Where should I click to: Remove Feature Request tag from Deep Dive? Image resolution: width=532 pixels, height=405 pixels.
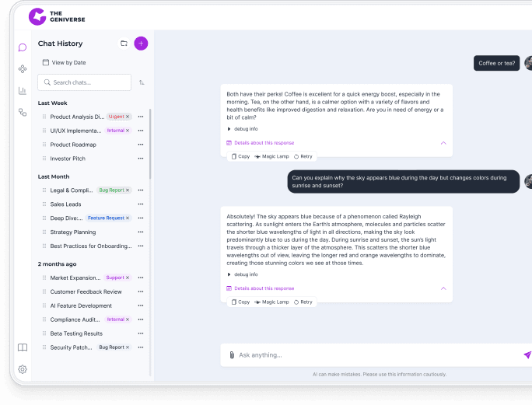(x=128, y=218)
